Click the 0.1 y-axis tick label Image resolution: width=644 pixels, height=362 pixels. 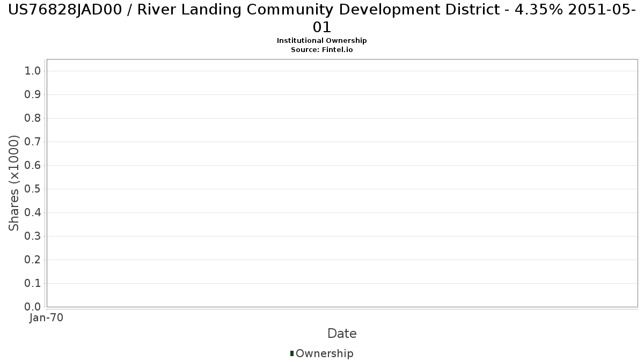pos(33,284)
